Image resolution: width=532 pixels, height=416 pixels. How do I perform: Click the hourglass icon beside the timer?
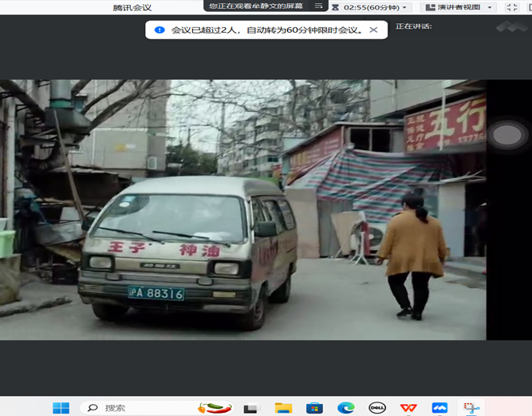click(x=335, y=7)
